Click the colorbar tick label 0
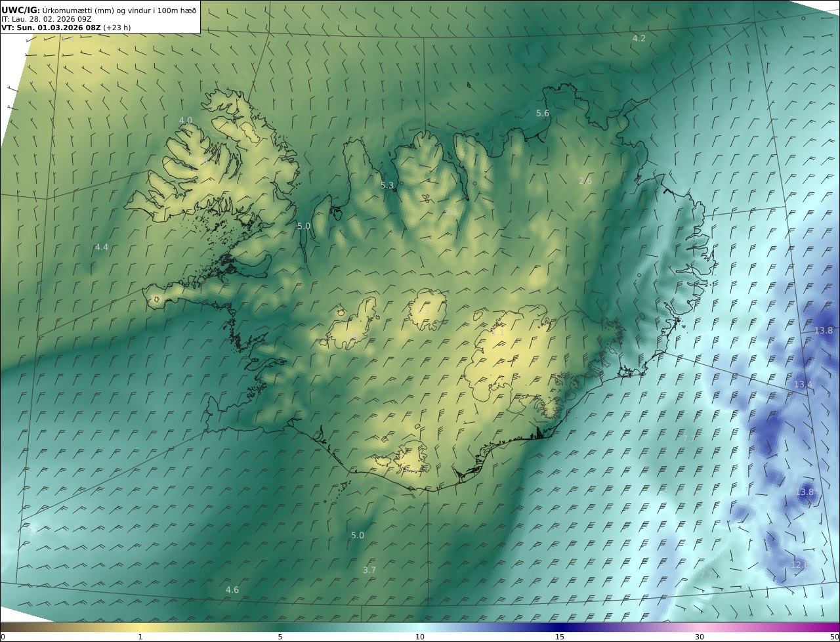 [3, 637]
